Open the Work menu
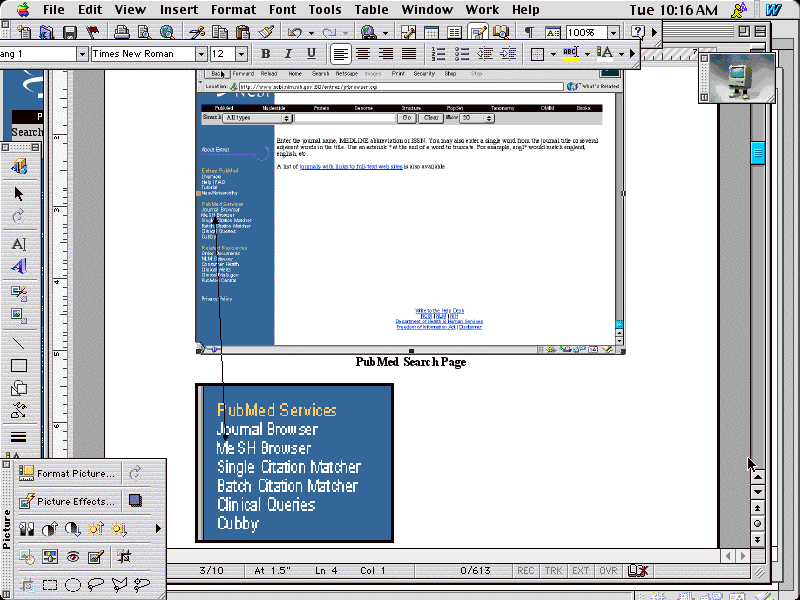 (482, 10)
